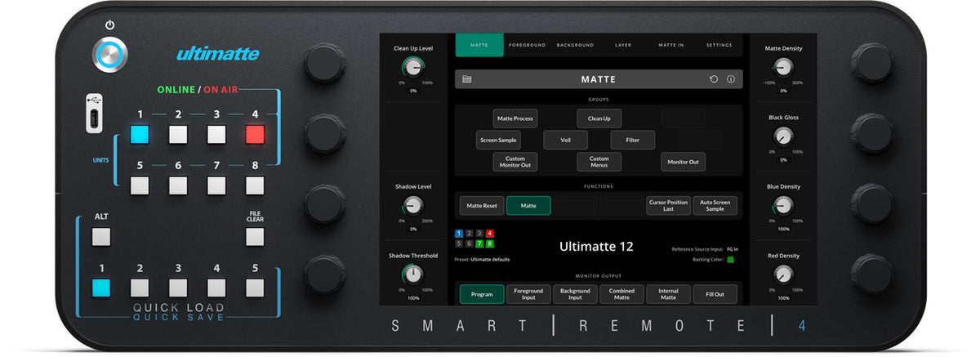Click the Shadow Level dial
This screenshot has width=980, height=357.
click(x=413, y=205)
